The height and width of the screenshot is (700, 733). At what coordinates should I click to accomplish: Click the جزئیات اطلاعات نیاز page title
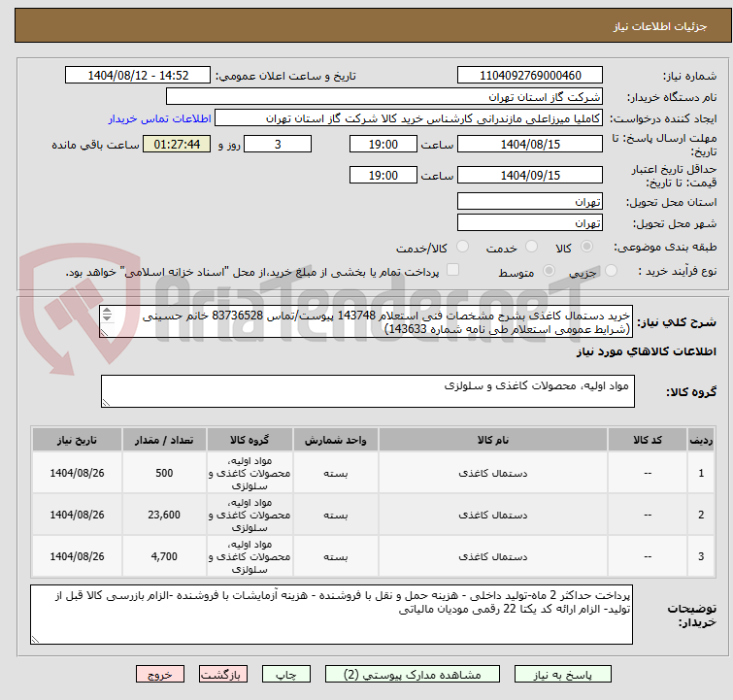660,26
